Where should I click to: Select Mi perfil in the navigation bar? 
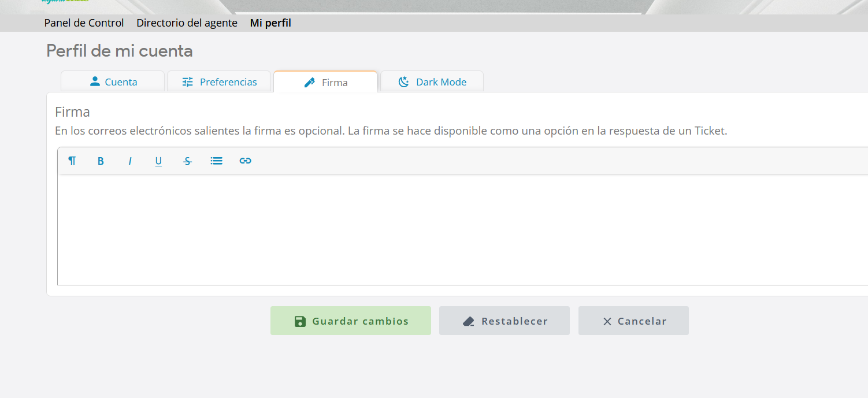(x=270, y=23)
